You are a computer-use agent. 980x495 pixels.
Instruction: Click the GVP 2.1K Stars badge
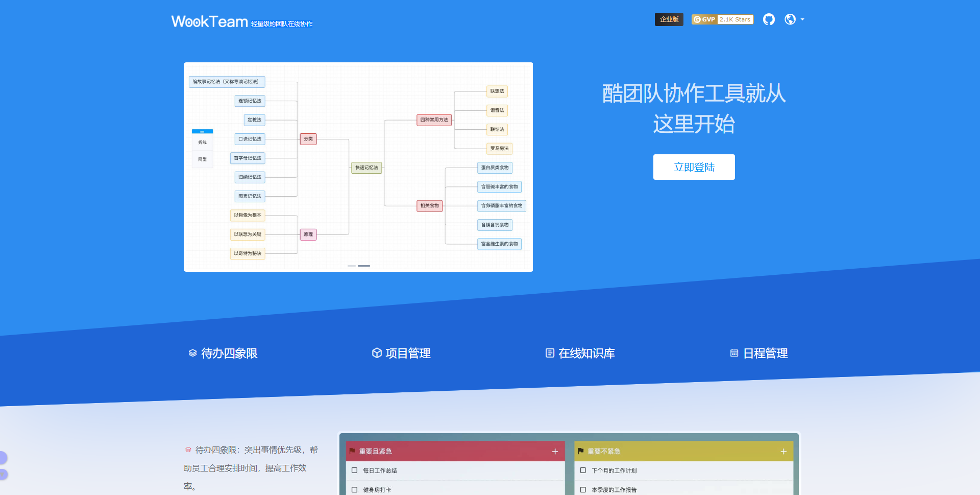(722, 19)
